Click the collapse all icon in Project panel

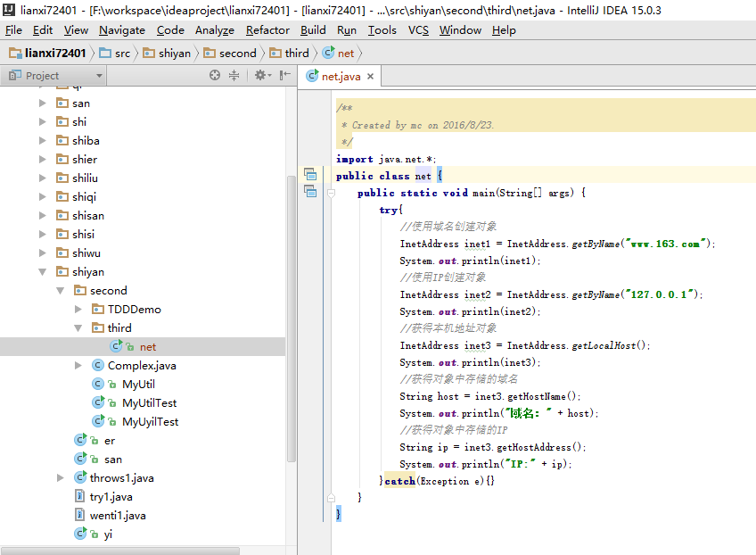pos(234,75)
